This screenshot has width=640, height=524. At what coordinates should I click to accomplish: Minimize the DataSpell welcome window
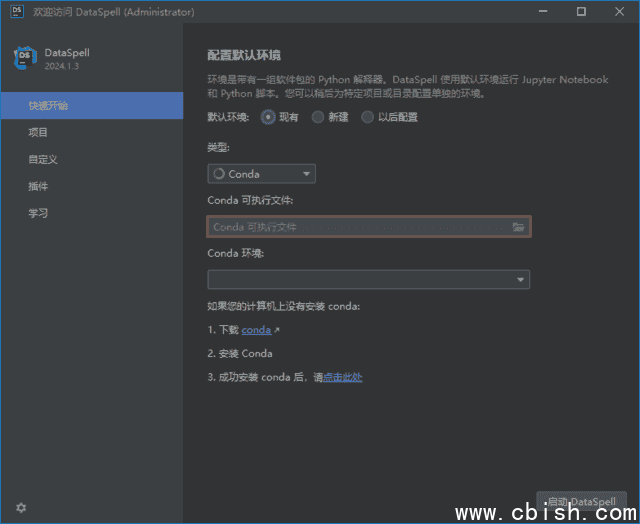543,11
